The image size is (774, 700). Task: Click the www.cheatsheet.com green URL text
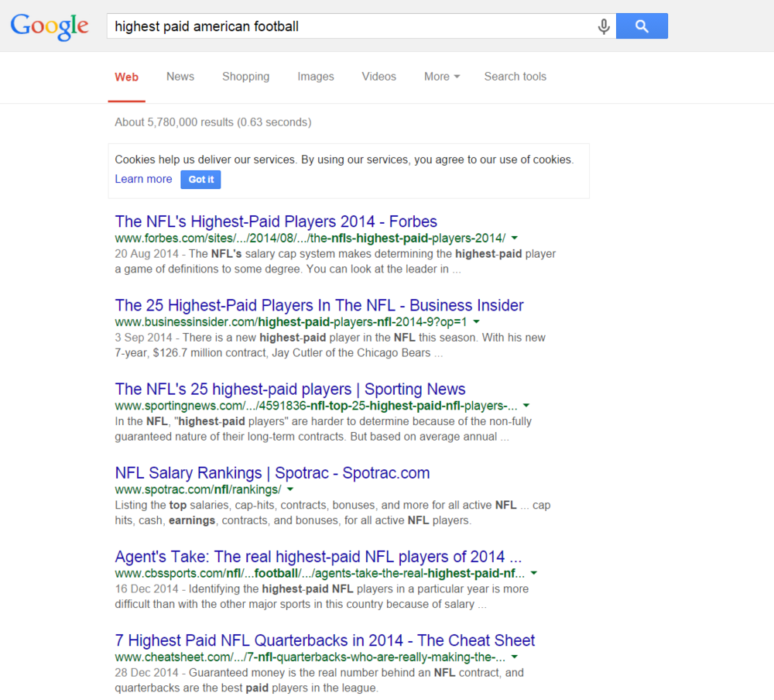[310, 657]
